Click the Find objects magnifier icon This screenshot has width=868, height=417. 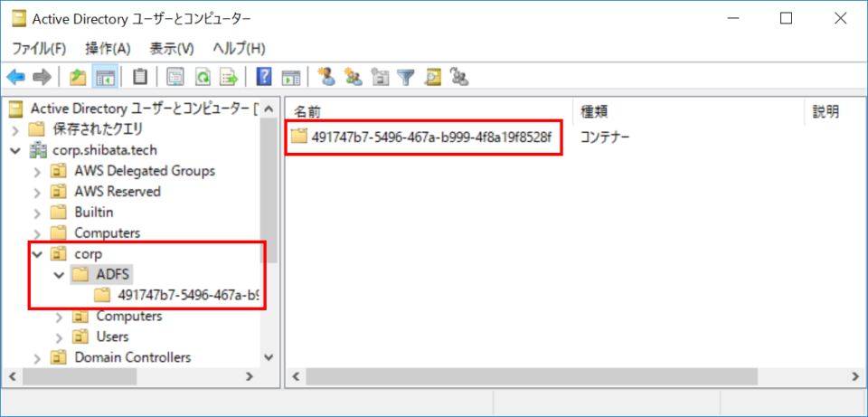(433, 78)
